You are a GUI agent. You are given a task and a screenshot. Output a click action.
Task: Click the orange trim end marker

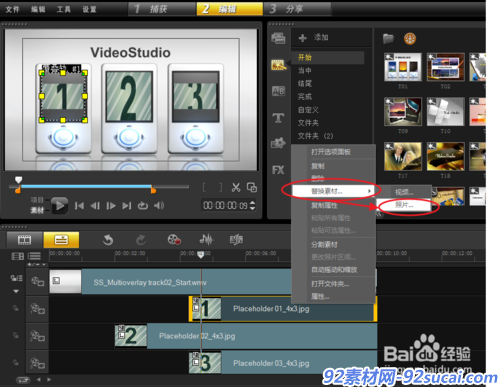point(153,190)
